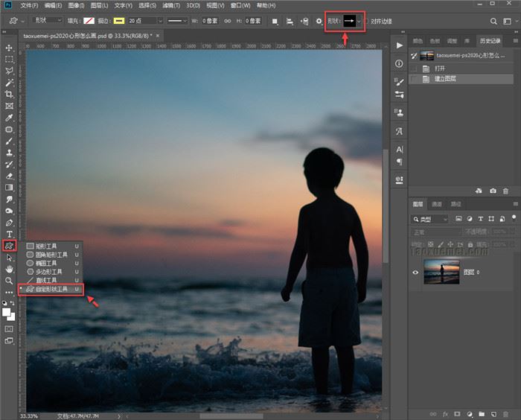521x420 pixels.
Task: Open the workspace switcher dropdown
Action: (x=509, y=22)
